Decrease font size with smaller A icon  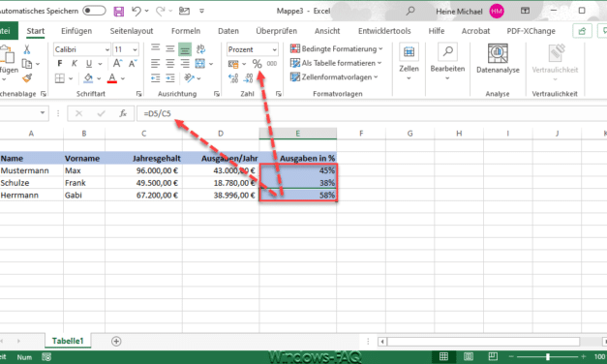(133, 64)
